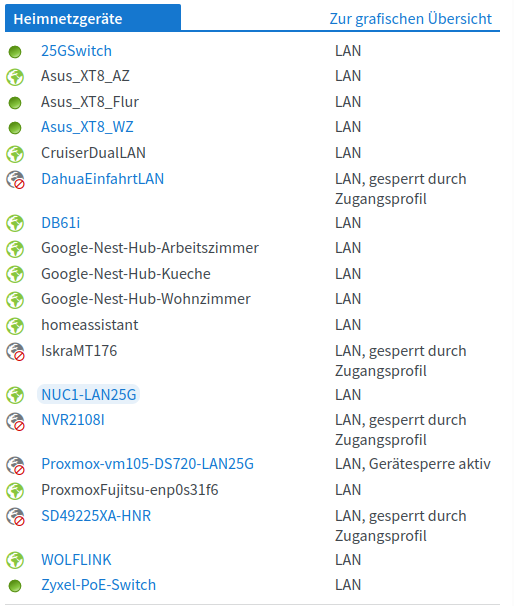Click globe icon beside Google-Nest-Hub-Kueche
The image size is (514, 606).
point(15,274)
